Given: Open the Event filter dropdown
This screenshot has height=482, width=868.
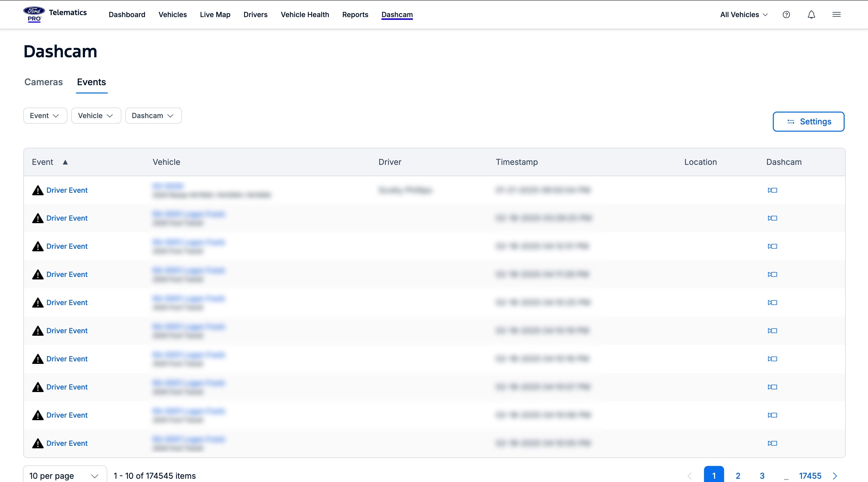Looking at the screenshot, I should click(x=45, y=116).
